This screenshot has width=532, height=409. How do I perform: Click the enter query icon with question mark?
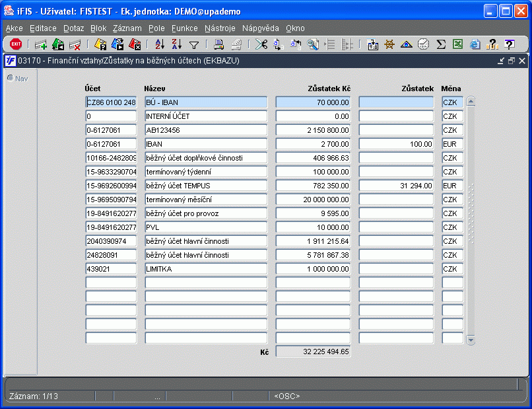coord(100,44)
